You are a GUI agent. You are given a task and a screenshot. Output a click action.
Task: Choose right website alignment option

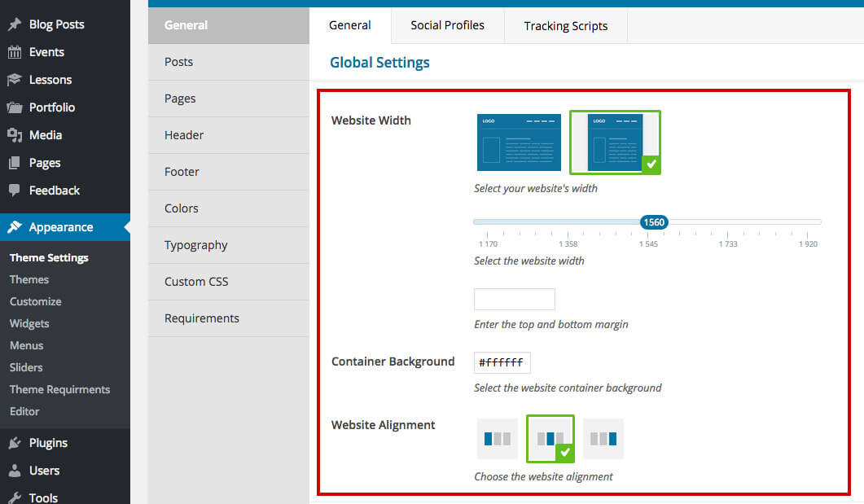pos(603,438)
